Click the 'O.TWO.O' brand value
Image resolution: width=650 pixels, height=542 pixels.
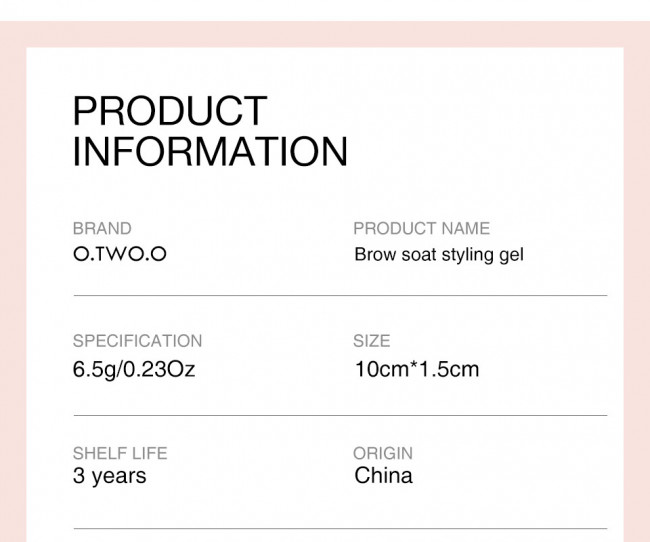pyautogui.click(x=120, y=254)
